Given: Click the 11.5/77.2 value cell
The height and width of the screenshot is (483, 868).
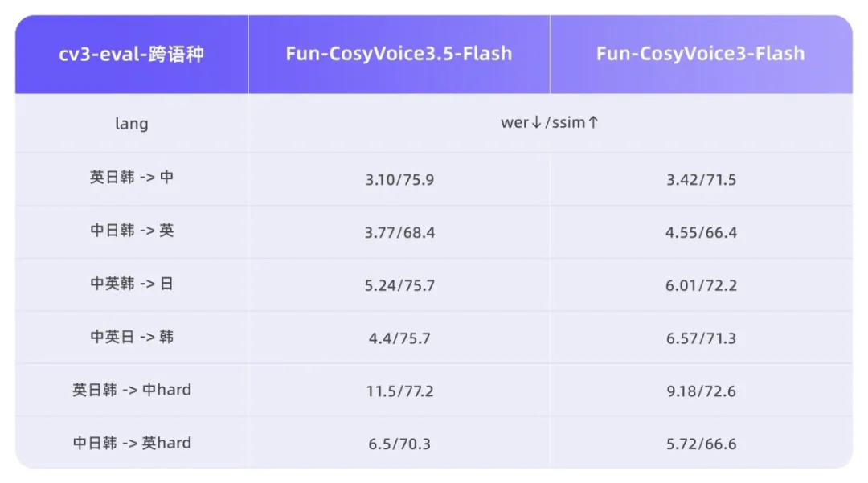Looking at the screenshot, I should click(x=399, y=391).
